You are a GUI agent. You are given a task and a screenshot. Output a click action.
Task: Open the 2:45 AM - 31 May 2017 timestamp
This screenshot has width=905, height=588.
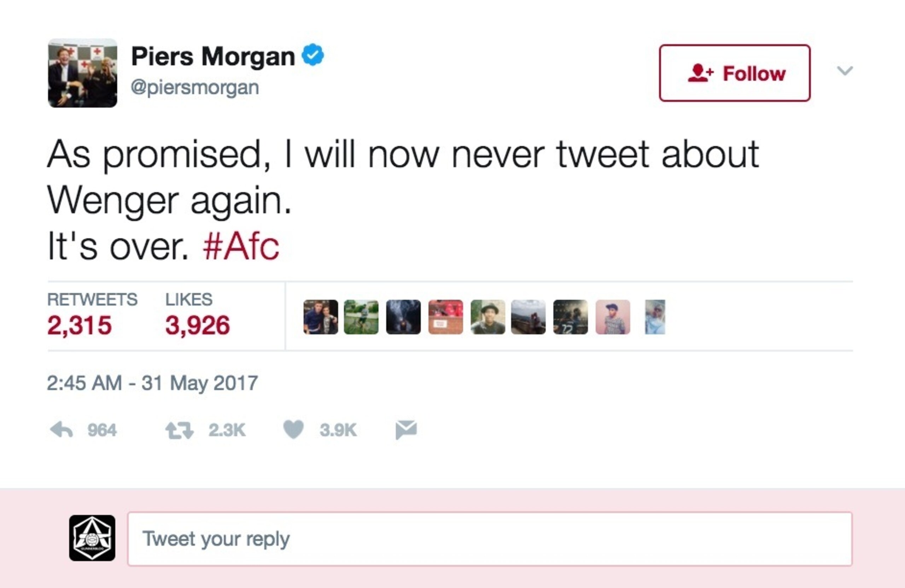[152, 383]
